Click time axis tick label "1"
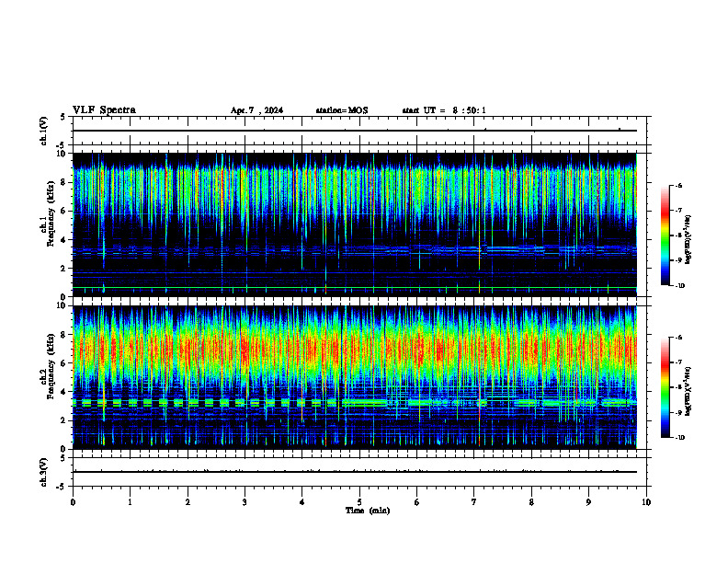728x563 pixels. (x=130, y=502)
